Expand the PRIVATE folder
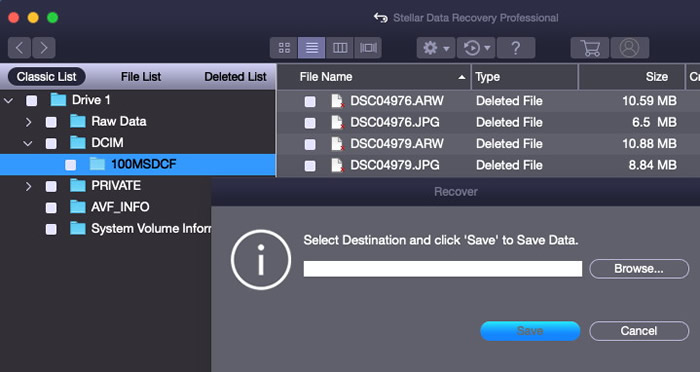Image resolution: width=700 pixels, height=372 pixels. tap(28, 186)
